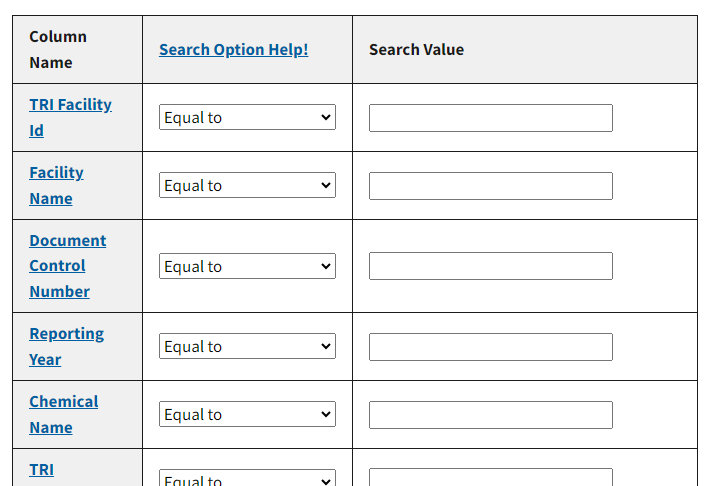The image size is (717, 486).
Task: Focus the TRI Facility Id search value field
Action: click(x=490, y=118)
